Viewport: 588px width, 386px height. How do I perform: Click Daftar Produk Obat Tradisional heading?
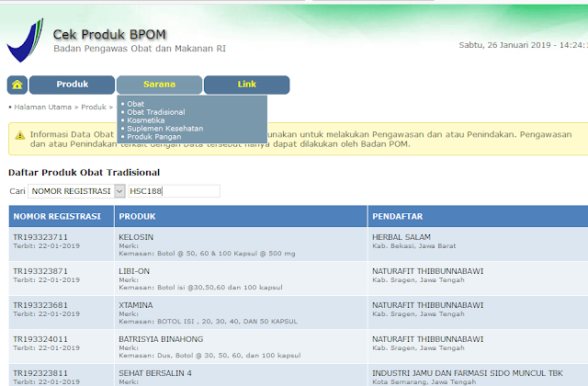pyautogui.click(x=84, y=173)
